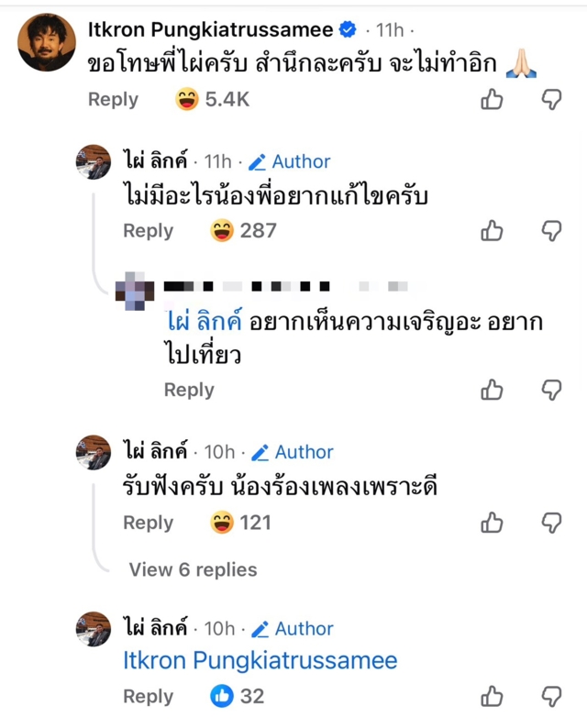This screenshot has height=728, width=587.
Task: Open the 5.4K haha reactions list
Action: click(x=212, y=100)
